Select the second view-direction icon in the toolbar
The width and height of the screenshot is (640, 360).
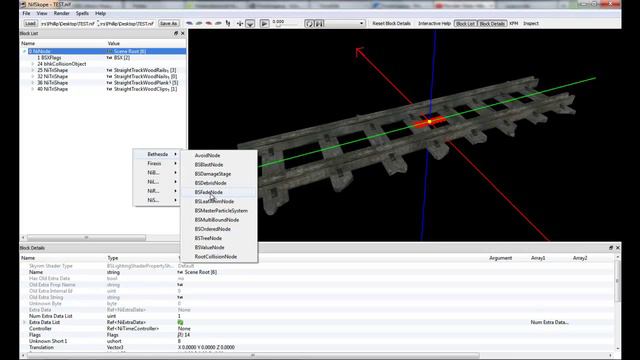coord(199,23)
